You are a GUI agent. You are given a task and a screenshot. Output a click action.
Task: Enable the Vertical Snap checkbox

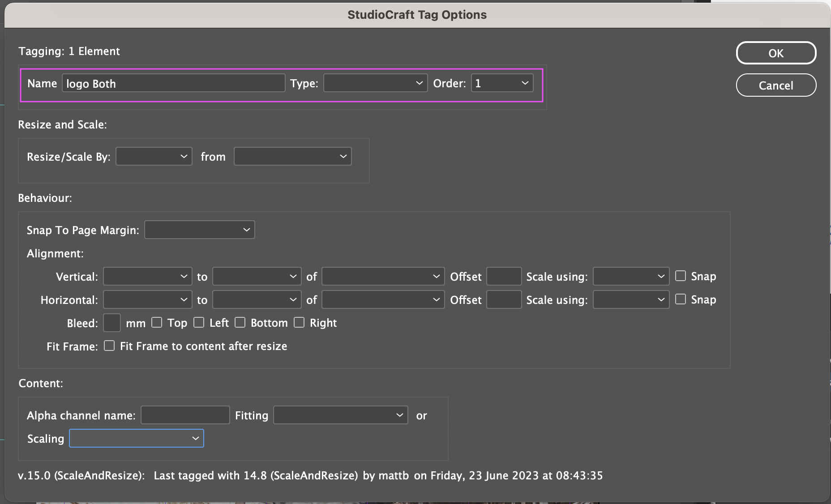pyautogui.click(x=681, y=276)
